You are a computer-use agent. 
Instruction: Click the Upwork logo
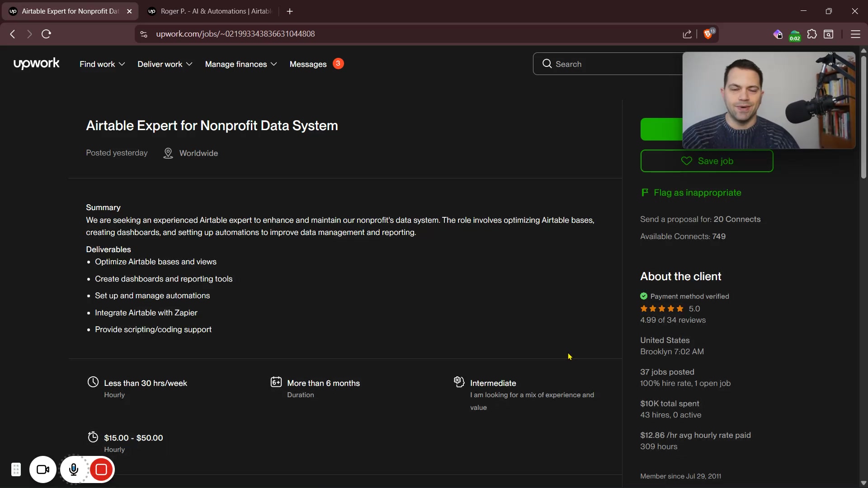[x=36, y=64]
